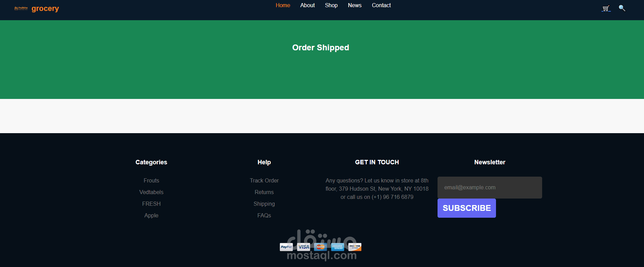The image size is (644, 267).
Task: Open the shopping cart icon
Action: click(x=606, y=8)
